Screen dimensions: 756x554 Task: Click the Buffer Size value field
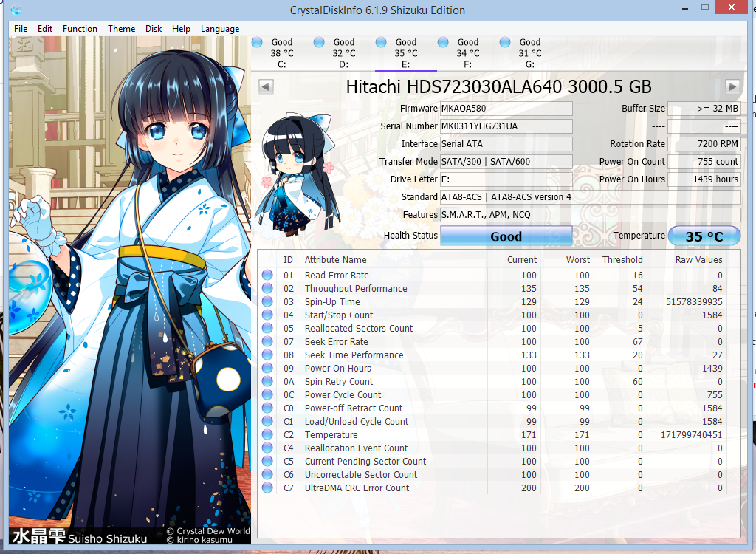click(x=704, y=108)
